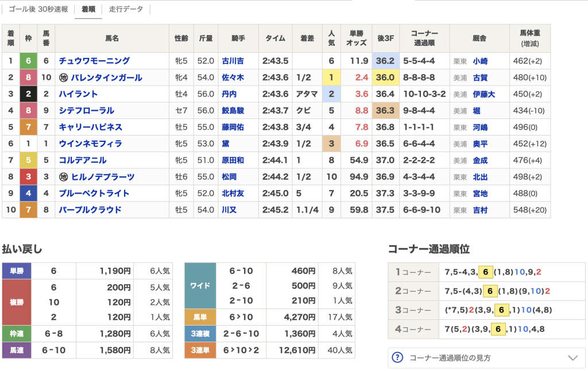The image size is (588, 371).
Task: Select the 着順 tab
Action: pyautogui.click(x=88, y=9)
